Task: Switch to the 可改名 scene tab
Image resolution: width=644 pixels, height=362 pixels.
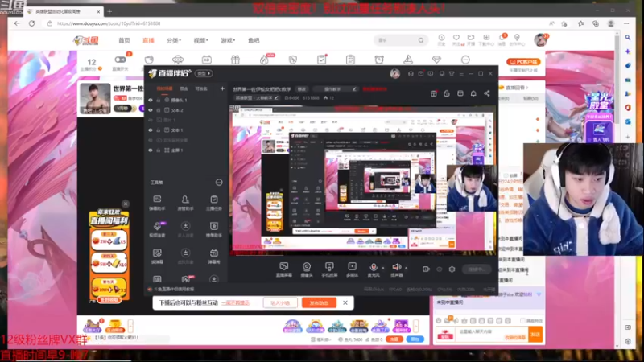Action: pos(201,88)
